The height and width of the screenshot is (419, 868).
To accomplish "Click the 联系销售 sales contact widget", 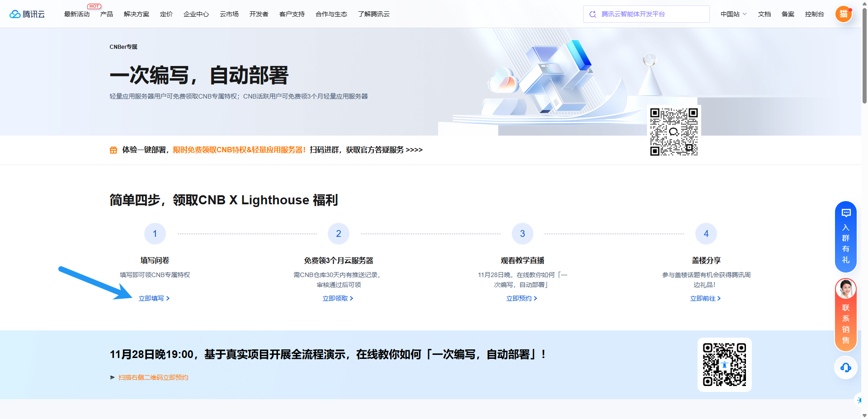I will pyautogui.click(x=845, y=315).
